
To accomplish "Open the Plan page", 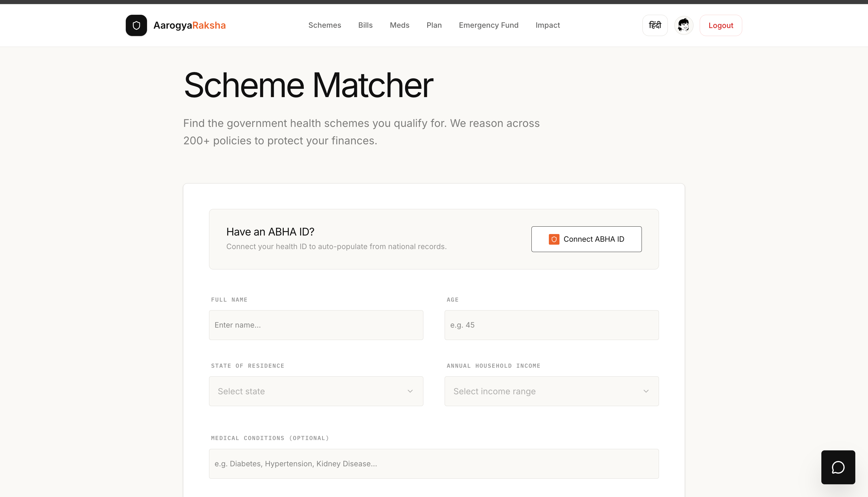I will coord(434,25).
